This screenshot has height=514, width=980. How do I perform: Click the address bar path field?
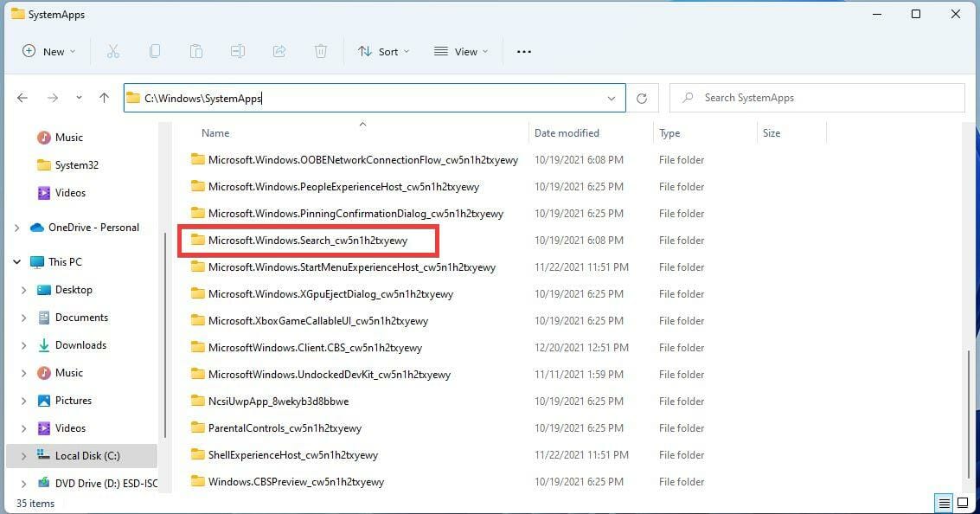[375, 98]
